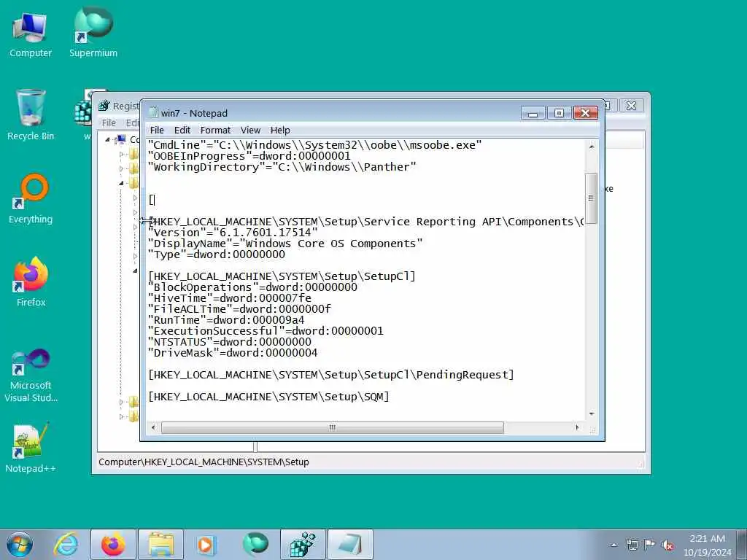Screen dimensions: 747x560
Task: Switch to Registry Editor via taskbar
Action: [303, 544]
